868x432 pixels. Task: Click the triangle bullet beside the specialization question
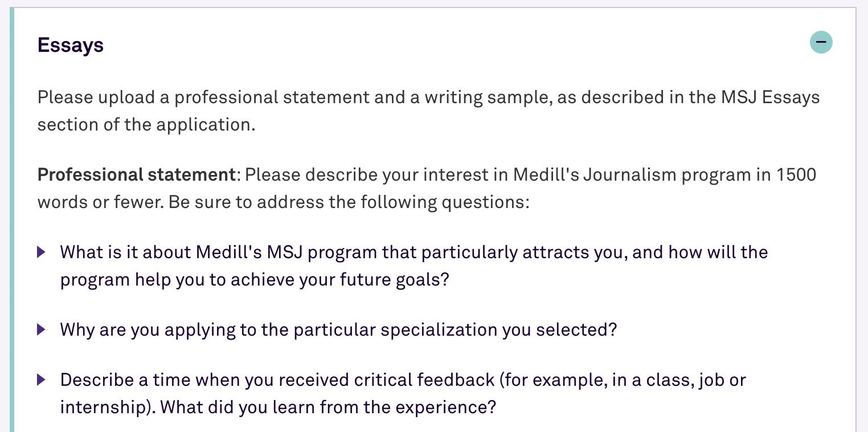coord(41,329)
